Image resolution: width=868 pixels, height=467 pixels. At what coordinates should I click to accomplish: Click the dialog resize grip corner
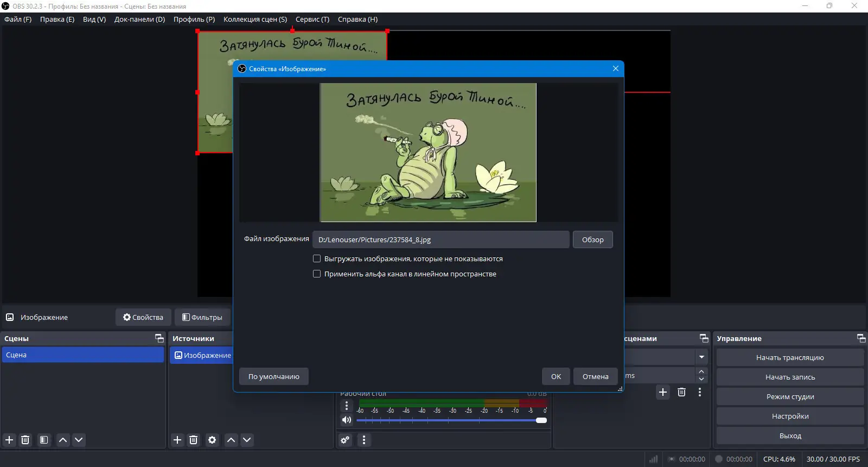(620, 388)
